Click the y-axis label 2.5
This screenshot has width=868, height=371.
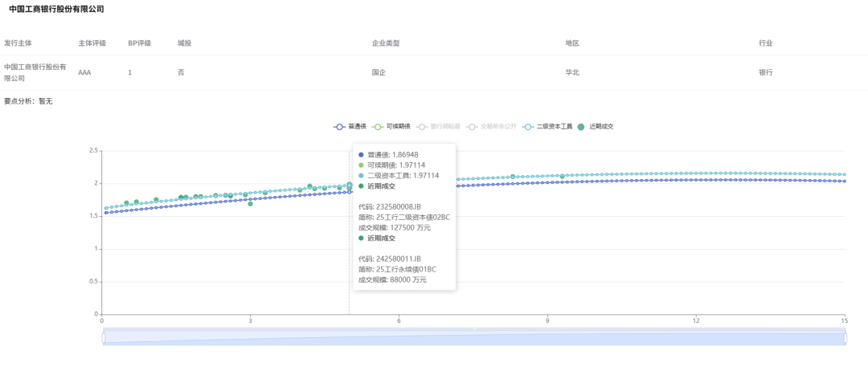(x=93, y=150)
